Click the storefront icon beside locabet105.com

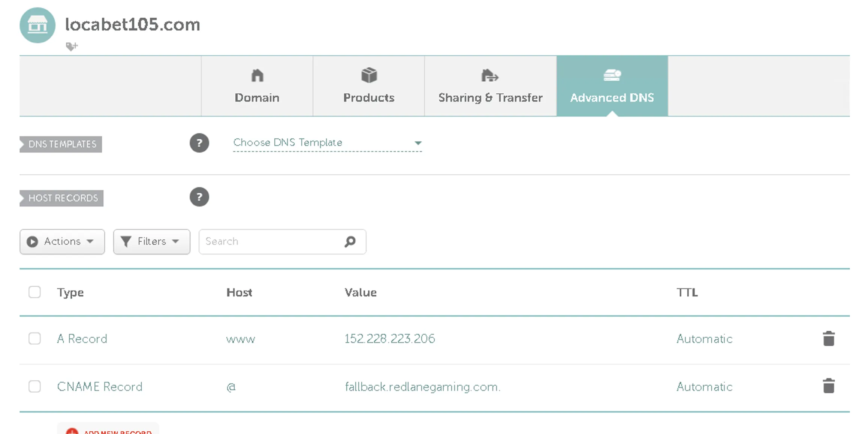tap(37, 25)
